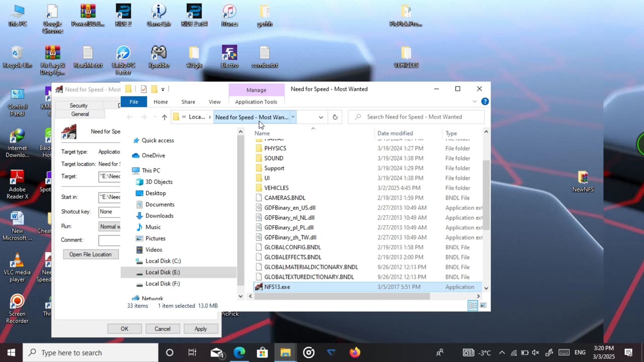This screenshot has width=644, height=362.
Task: Click OK in Properties dialog
Action: pos(124,329)
